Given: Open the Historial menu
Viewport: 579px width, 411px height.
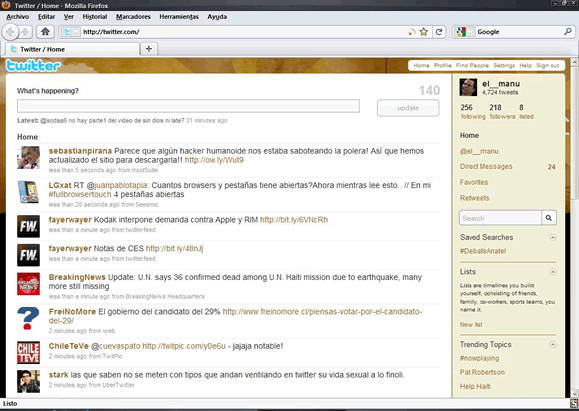Looking at the screenshot, I should (95, 17).
